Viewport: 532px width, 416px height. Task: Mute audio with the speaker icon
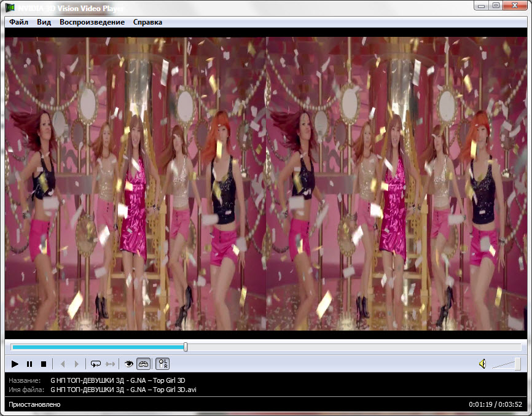tap(482, 364)
